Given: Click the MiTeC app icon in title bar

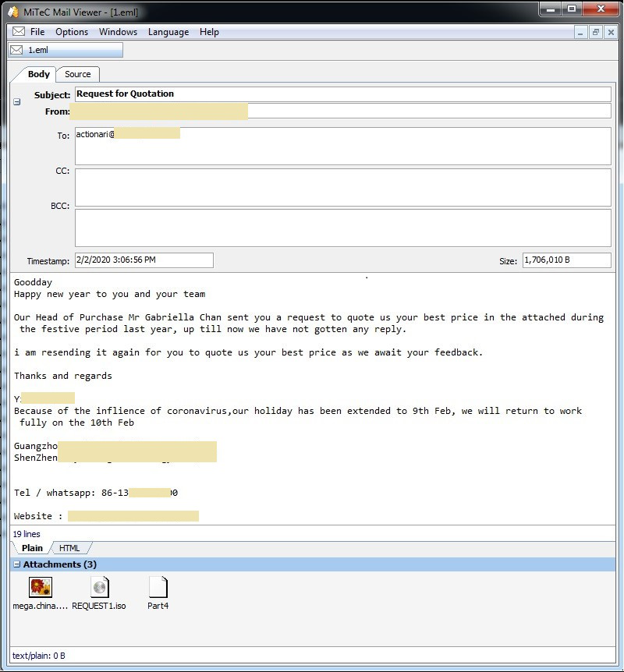Looking at the screenshot, I should point(12,10).
